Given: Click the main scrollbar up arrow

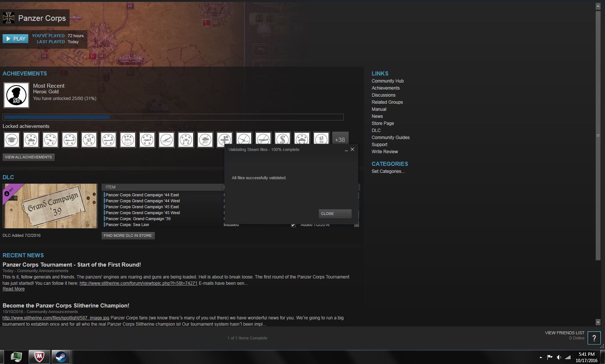Looking at the screenshot, I should [598, 6].
